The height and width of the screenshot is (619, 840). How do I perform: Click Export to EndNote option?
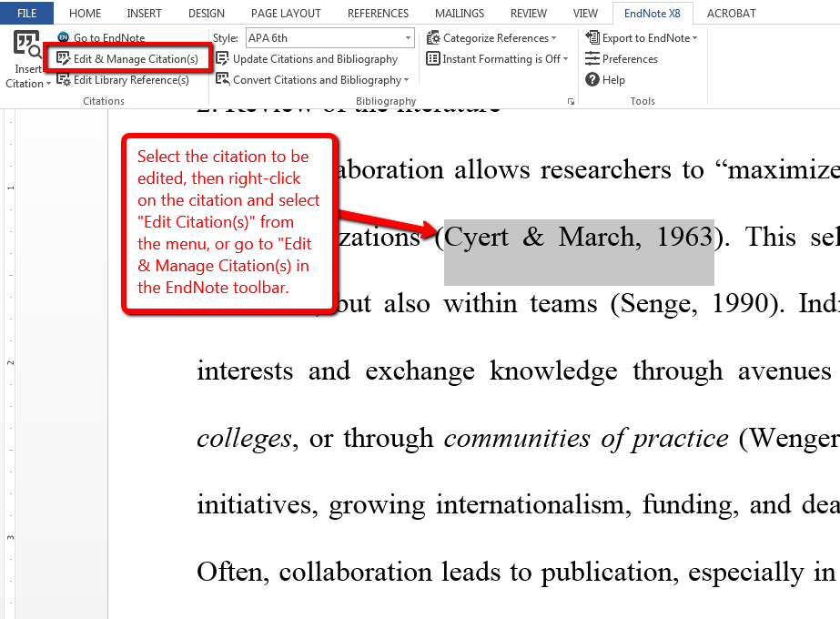(x=642, y=37)
